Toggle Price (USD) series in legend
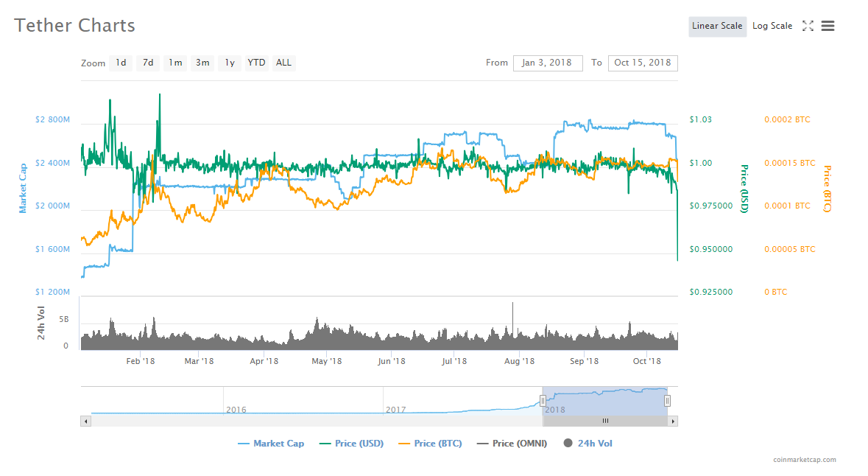The image size is (868, 476). 351,444
